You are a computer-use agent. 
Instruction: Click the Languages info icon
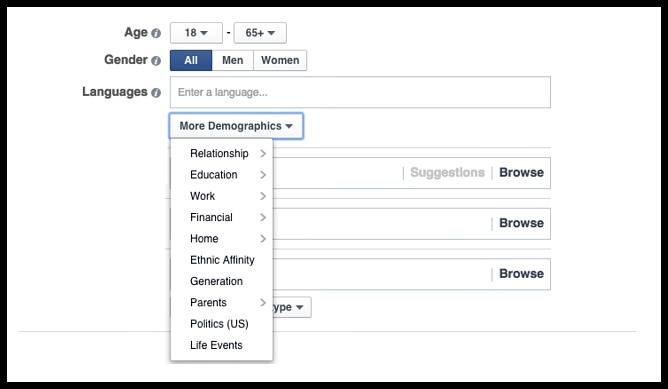point(156,92)
